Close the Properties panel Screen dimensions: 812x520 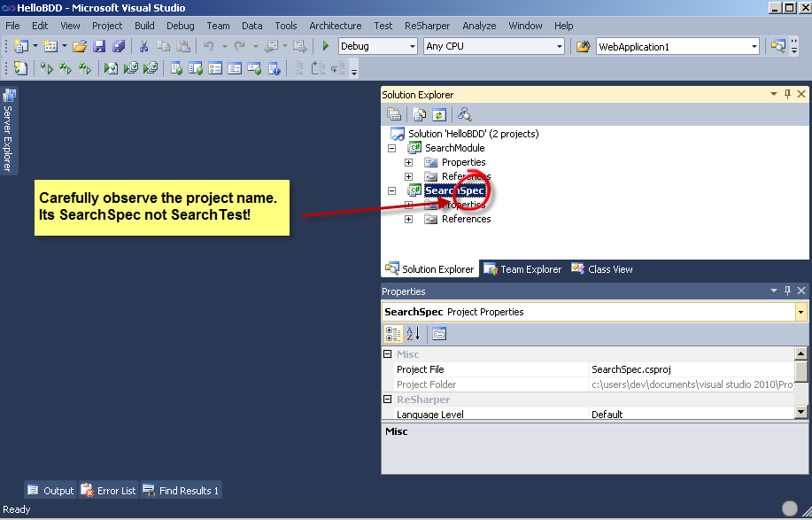[x=801, y=291]
